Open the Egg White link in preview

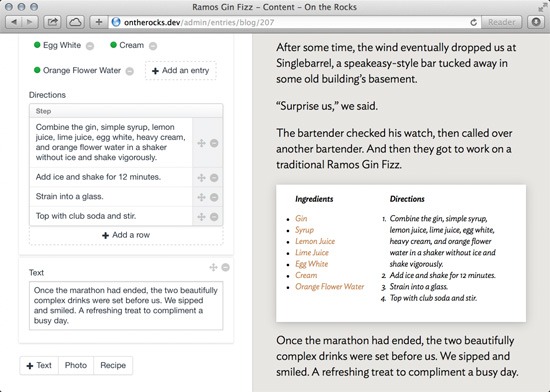click(311, 264)
